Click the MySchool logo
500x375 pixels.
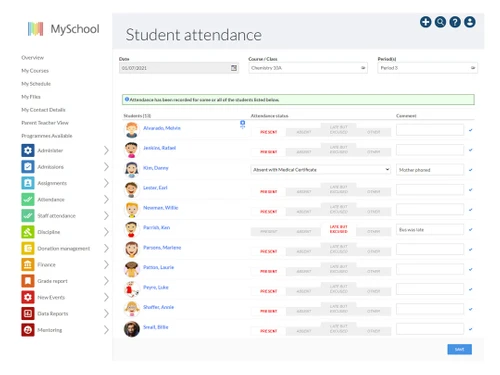(x=63, y=29)
